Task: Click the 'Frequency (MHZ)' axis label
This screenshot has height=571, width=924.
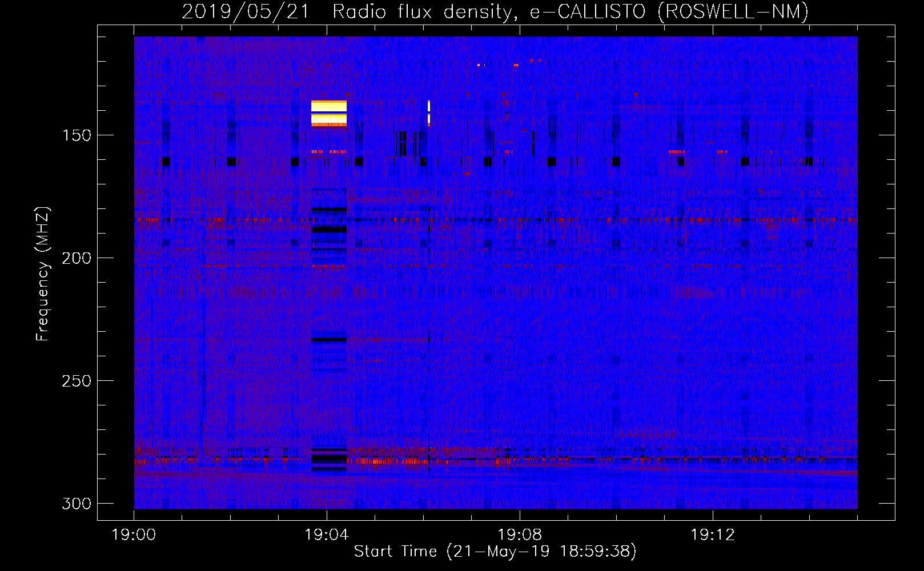Action: pos(43,274)
